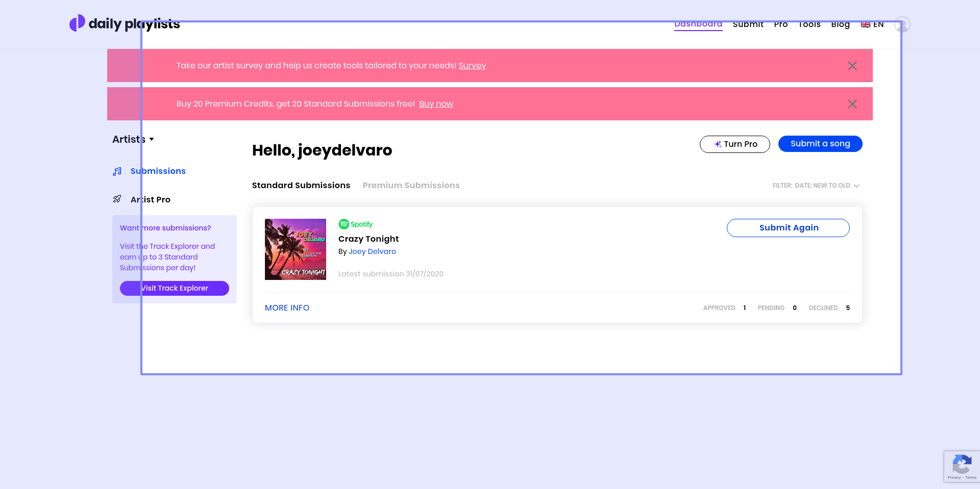The height and width of the screenshot is (489, 980).
Task: Open the EN language selector
Action: click(872, 24)
